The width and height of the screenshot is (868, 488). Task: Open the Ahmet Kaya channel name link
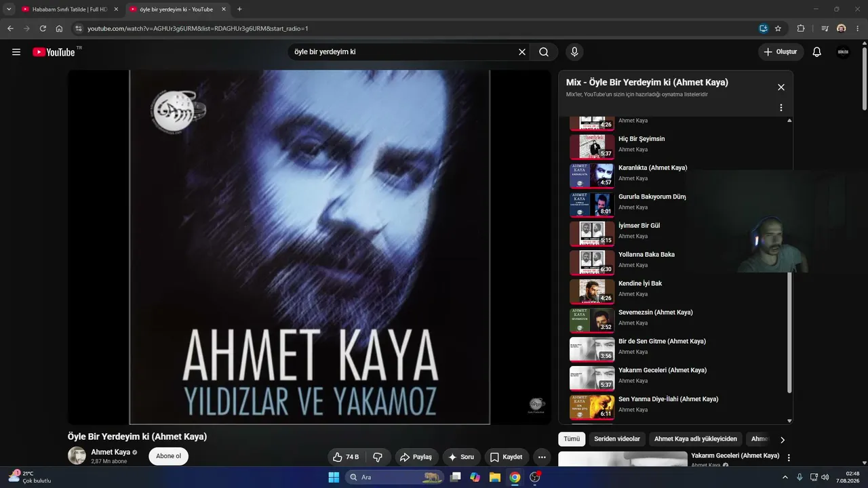point(111,452)
